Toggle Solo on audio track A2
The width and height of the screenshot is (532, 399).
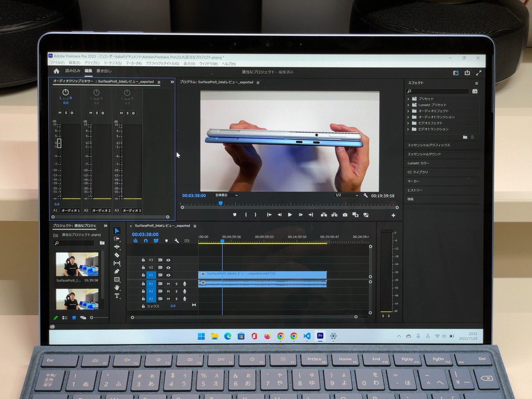tap(177, 291)
